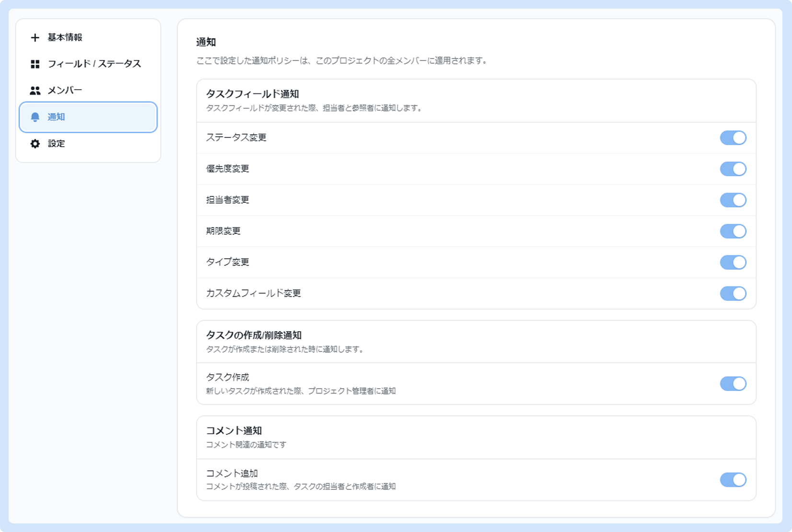Click the gear icon beside 設定

point(35,143)
